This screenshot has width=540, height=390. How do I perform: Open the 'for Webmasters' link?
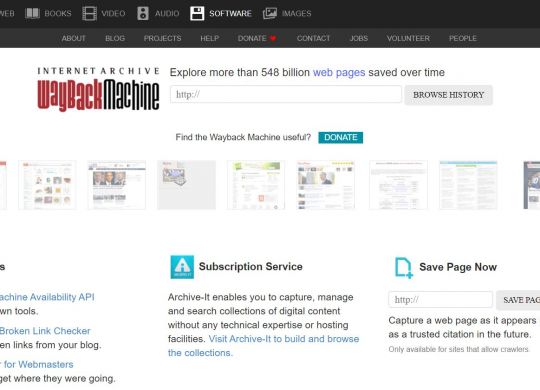point(37,364)
